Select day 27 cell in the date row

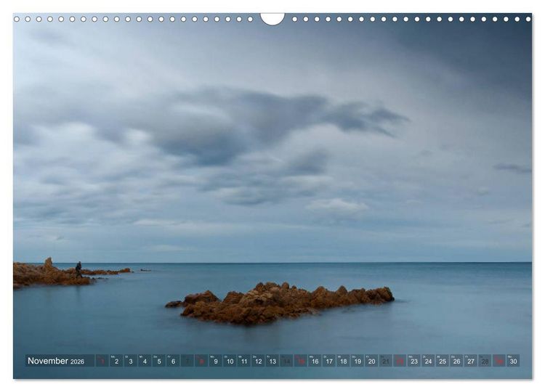[x=471, y=360]
